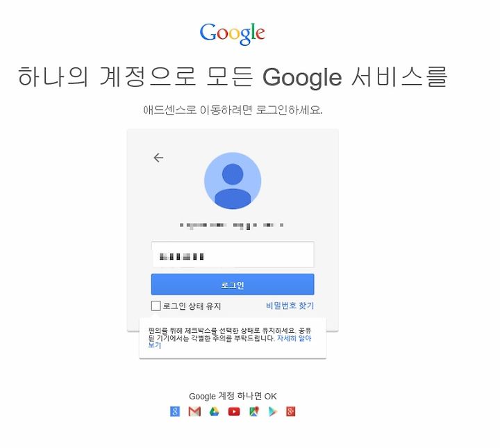The image size is (500, 448).
Task: Click the blue 로그인 button
Action: (233, 284)
